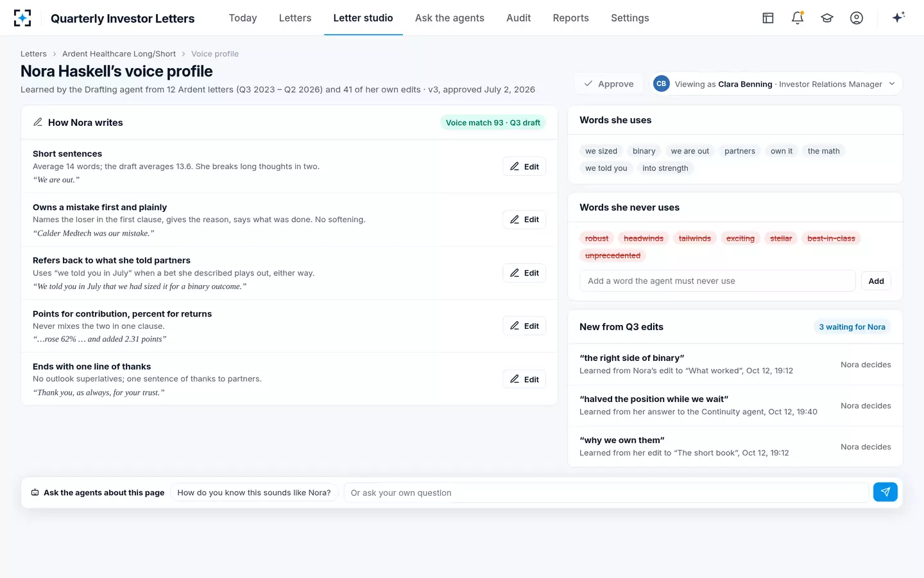Image resolution: width=924 pixels, height=578 pixels.
Task: Open the Audit tab
Action: pos(518,18)
